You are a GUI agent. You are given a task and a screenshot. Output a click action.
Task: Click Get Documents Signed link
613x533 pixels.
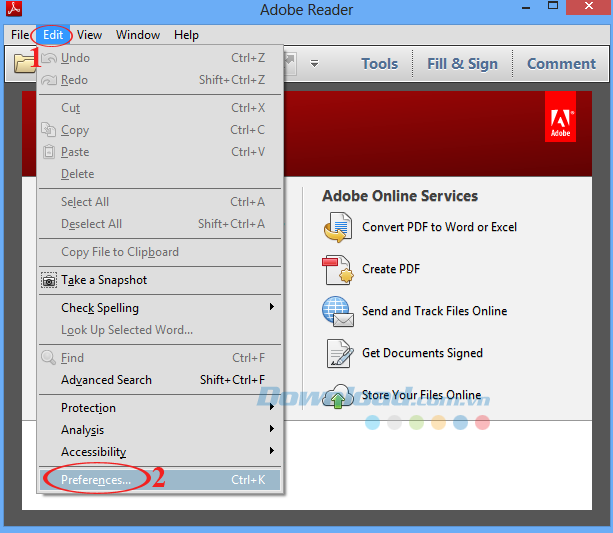point(422,353)
